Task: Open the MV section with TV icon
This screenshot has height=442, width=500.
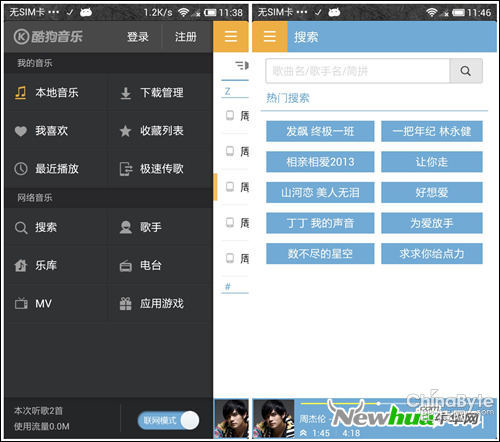Action: coord(57,303)
